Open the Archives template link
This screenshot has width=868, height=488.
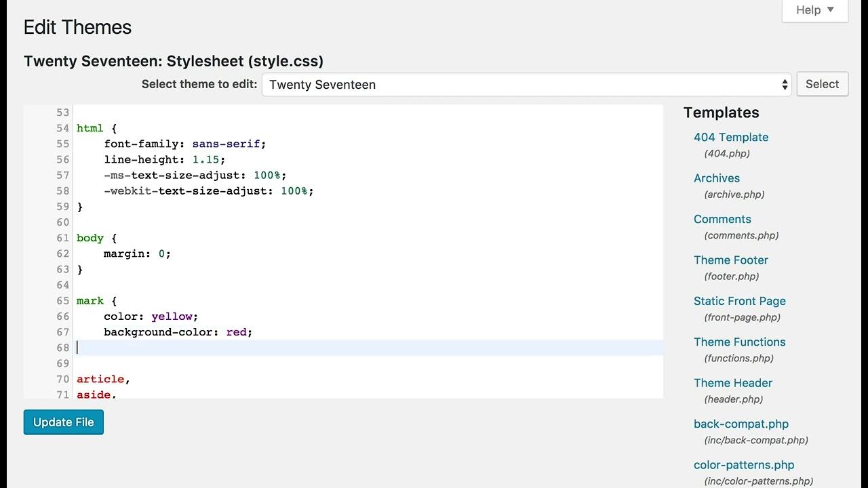tap(716, 178)
